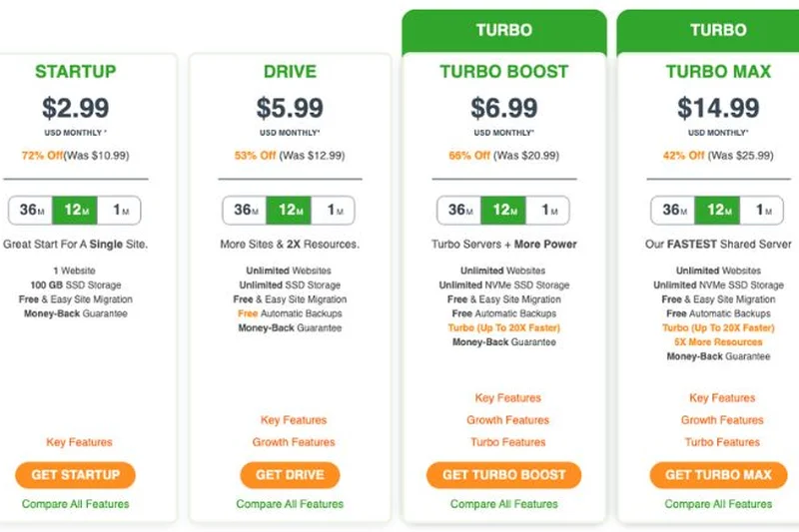Screen dimensions: 799x532
Task: Select 36-month term for Turbo Boost
Action: point(458,211)
